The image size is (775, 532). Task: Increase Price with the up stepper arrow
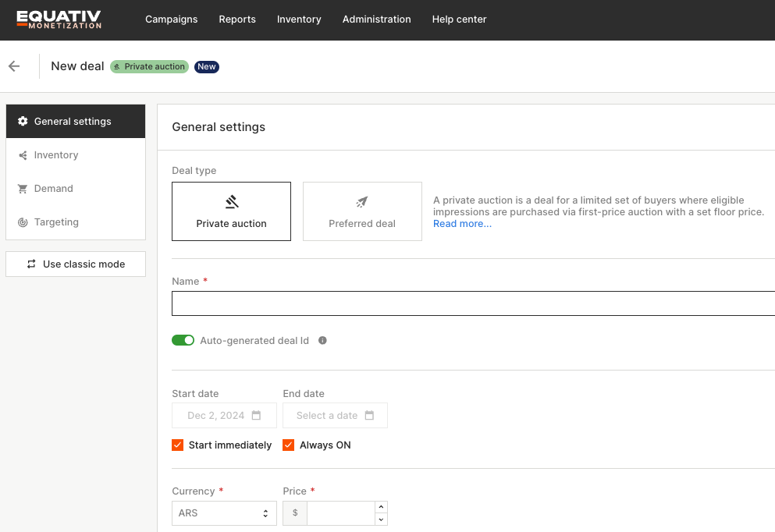coord(381,507)
